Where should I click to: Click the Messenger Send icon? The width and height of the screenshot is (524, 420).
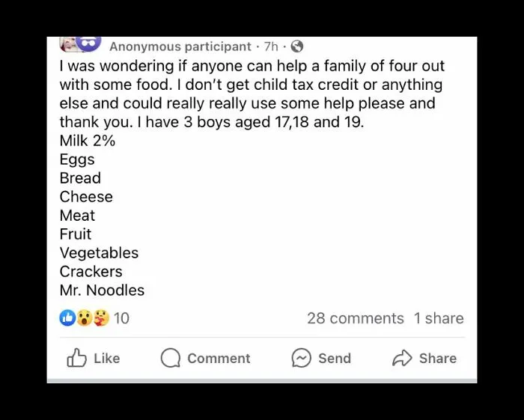coord(302,358)
